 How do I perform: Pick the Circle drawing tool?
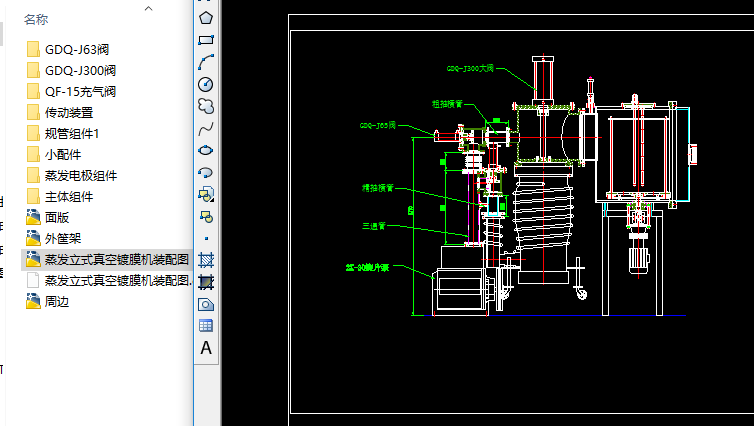coord(206,84)
